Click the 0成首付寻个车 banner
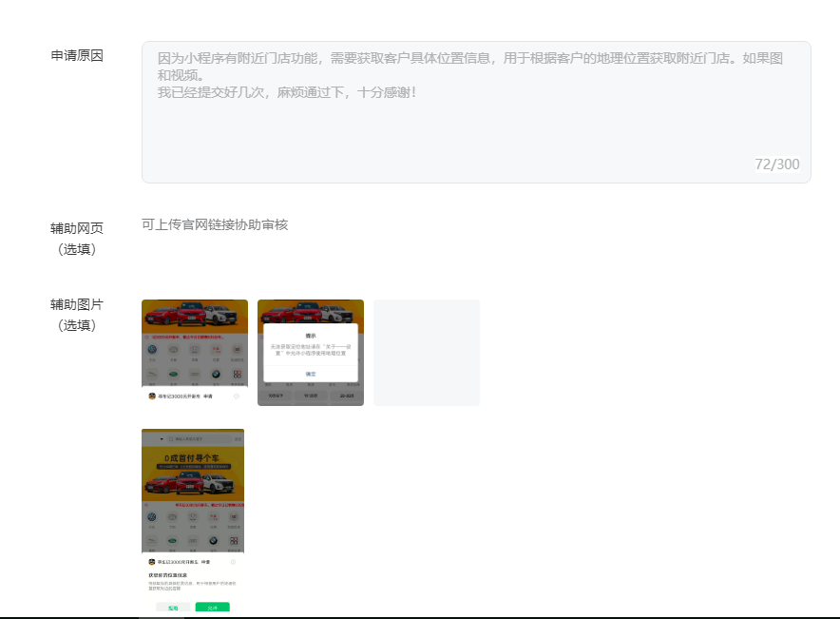Screen dimensions: 840x619 [193, 458]
